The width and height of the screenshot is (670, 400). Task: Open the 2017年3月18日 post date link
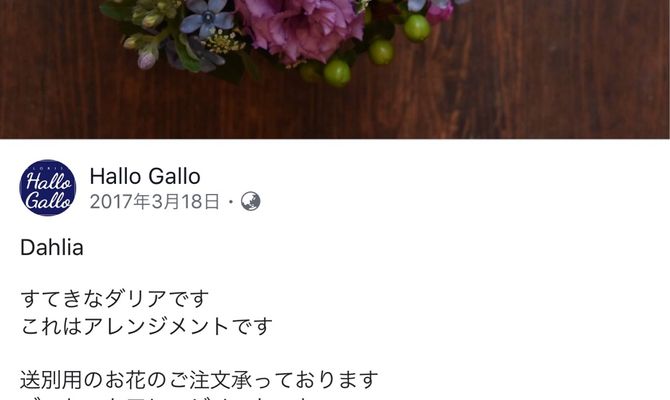(155, 201)
